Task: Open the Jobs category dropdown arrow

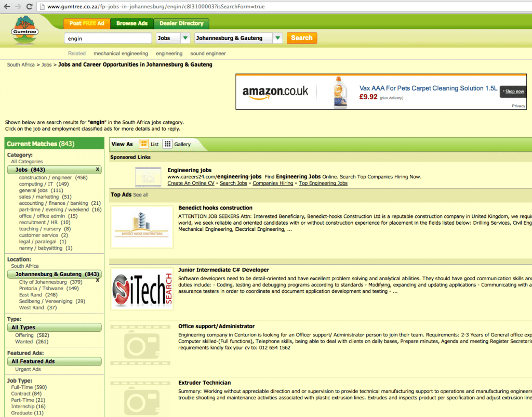Action: coord(185,38)
